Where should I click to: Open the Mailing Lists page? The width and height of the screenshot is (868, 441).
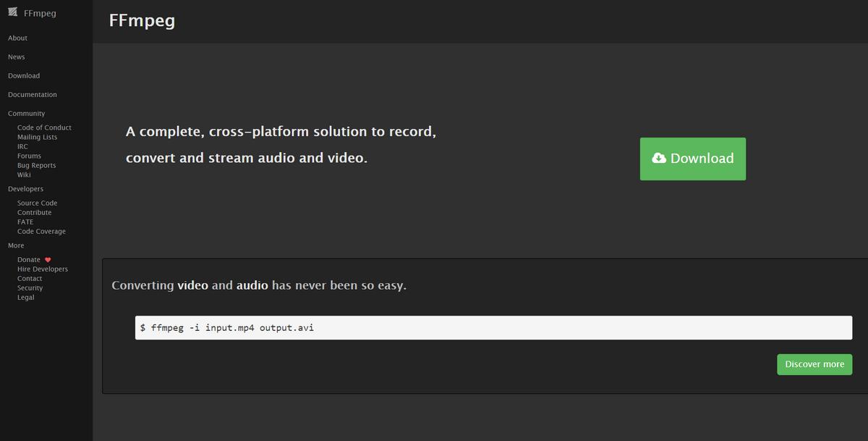[38, 136]
